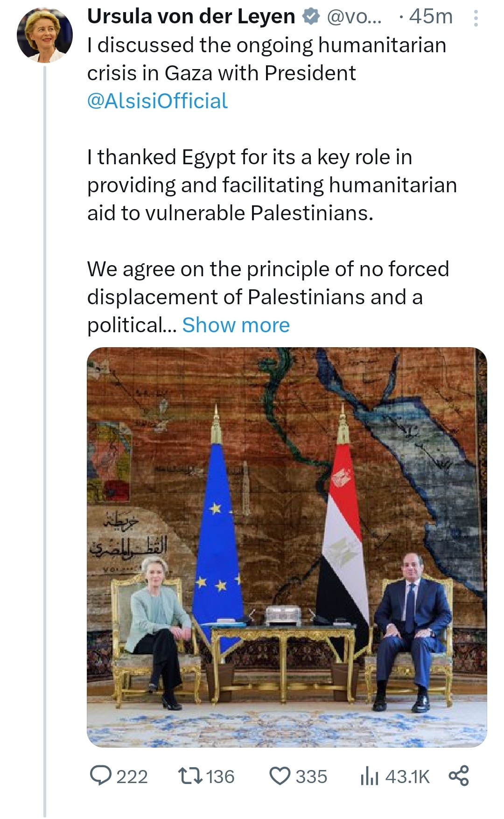Open the 45m timestamp link

(430, 17)
